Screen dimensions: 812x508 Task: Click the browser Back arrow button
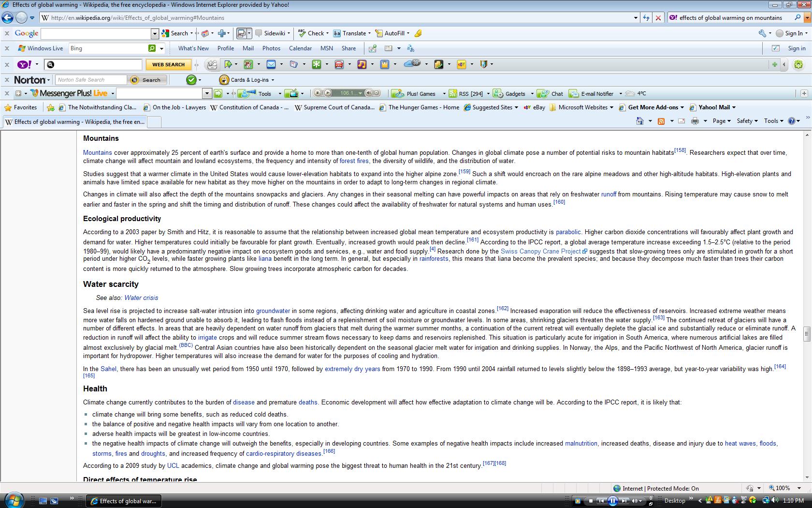pyautogui.click(x=7, y=18)
